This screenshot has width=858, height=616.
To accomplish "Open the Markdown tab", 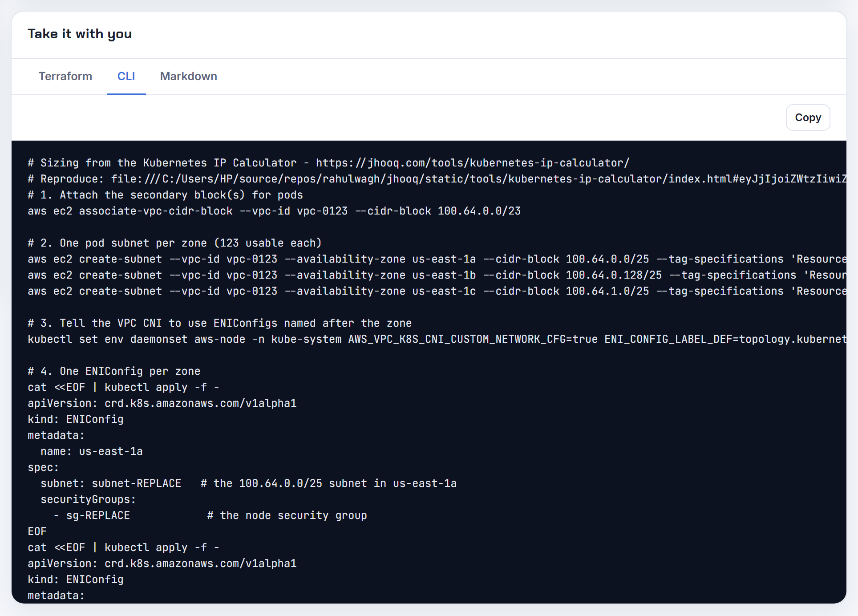I will 188,76.
